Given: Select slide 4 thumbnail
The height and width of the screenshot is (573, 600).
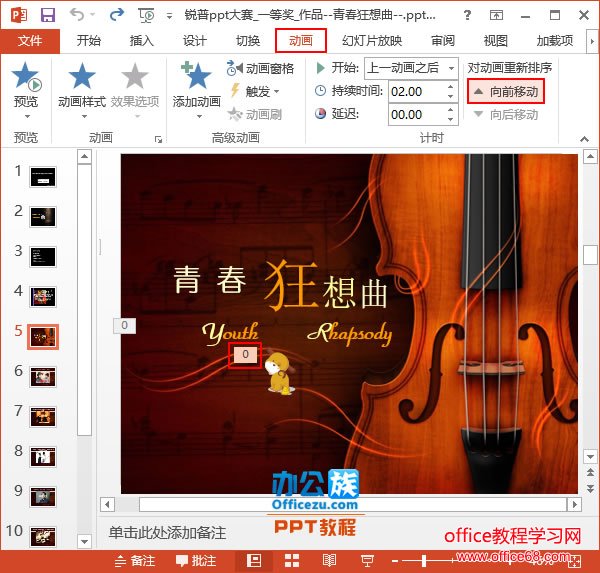Looking at the screenshot, I should point(43,297).
